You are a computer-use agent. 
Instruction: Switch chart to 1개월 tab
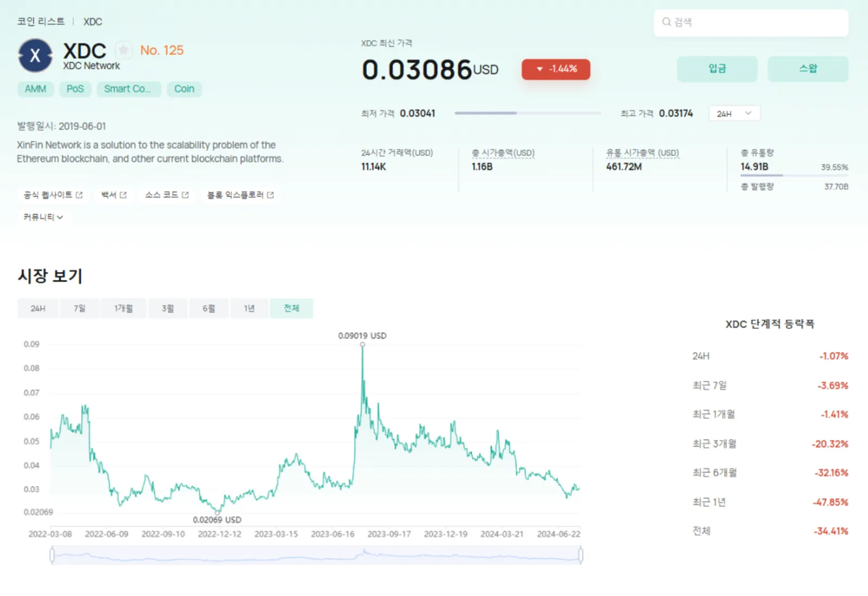point(123,309)
